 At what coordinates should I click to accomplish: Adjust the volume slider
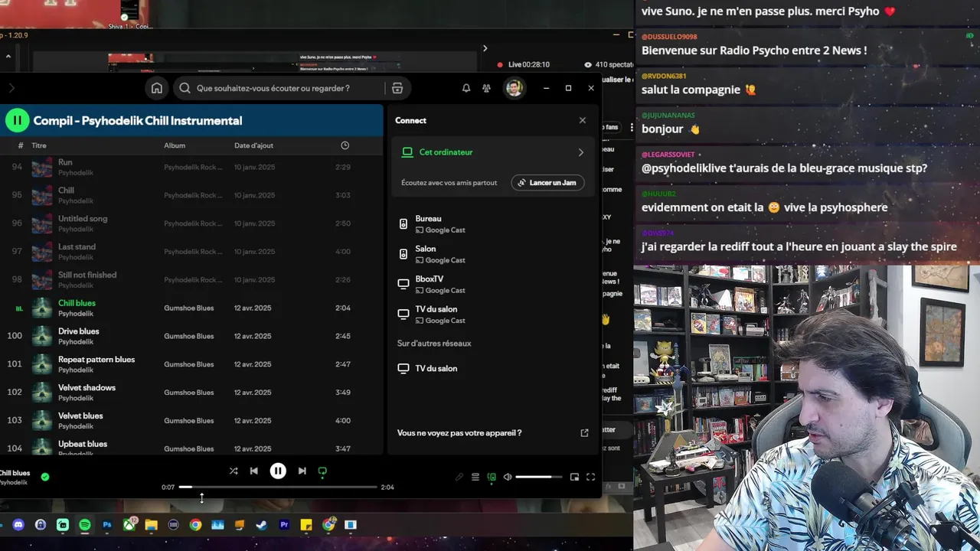(x=538, y=477)
